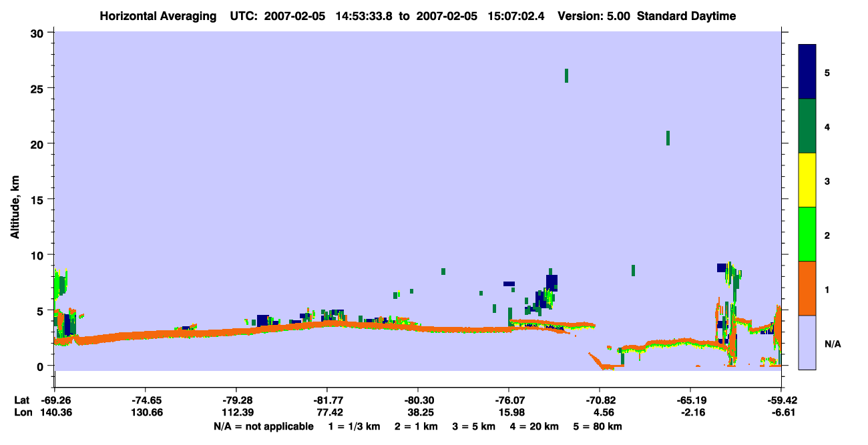Click longitude value 112.39
This screenshot has width=868, height=445.
coord(236,413)
